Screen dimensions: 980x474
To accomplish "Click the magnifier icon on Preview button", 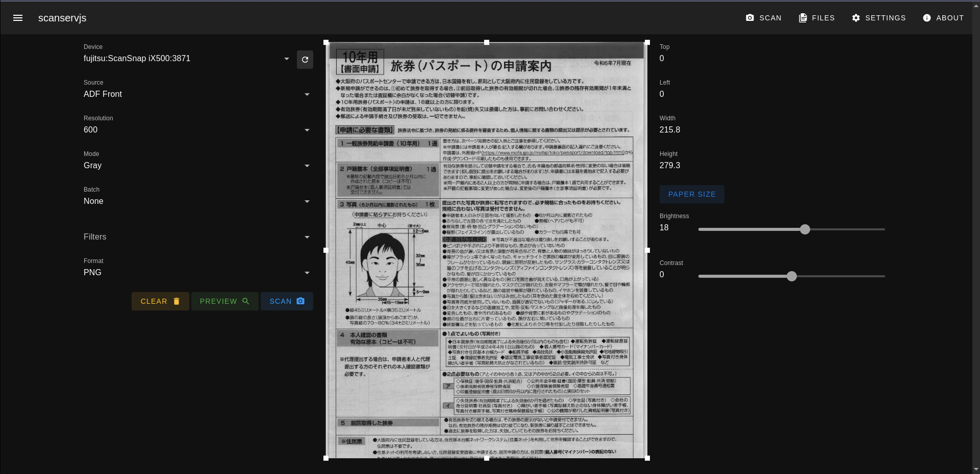I will tap(246, 301).
